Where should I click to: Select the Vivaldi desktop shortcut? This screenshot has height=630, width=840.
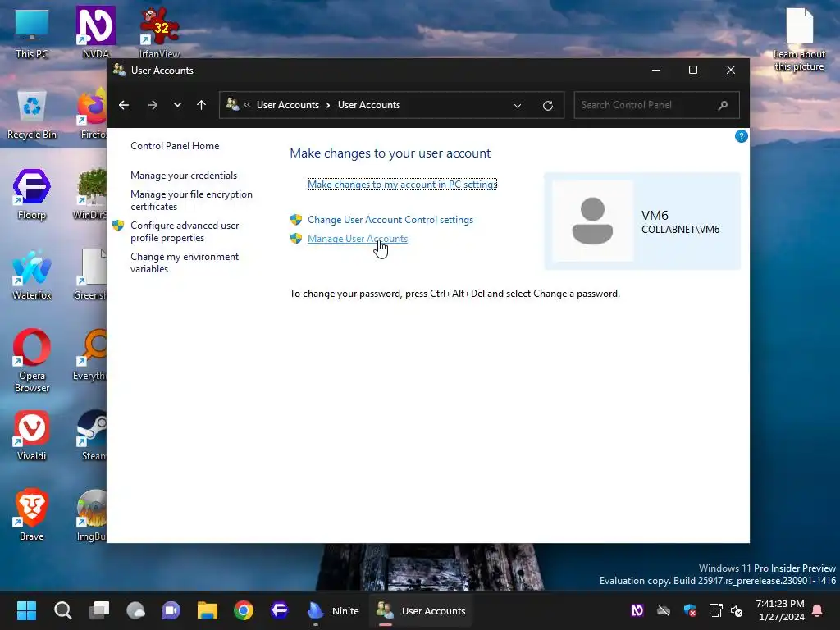[x=32, y=436]
